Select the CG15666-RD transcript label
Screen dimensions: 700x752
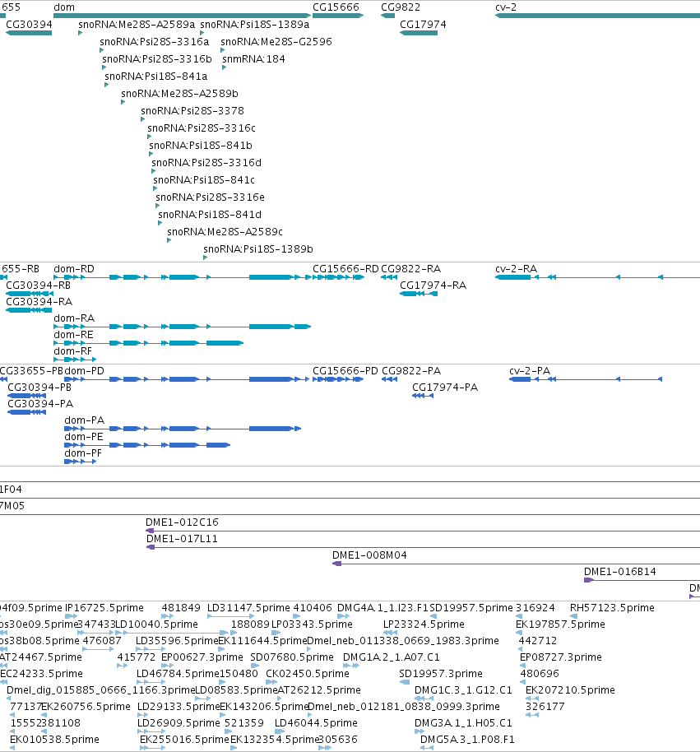[345, 269]
